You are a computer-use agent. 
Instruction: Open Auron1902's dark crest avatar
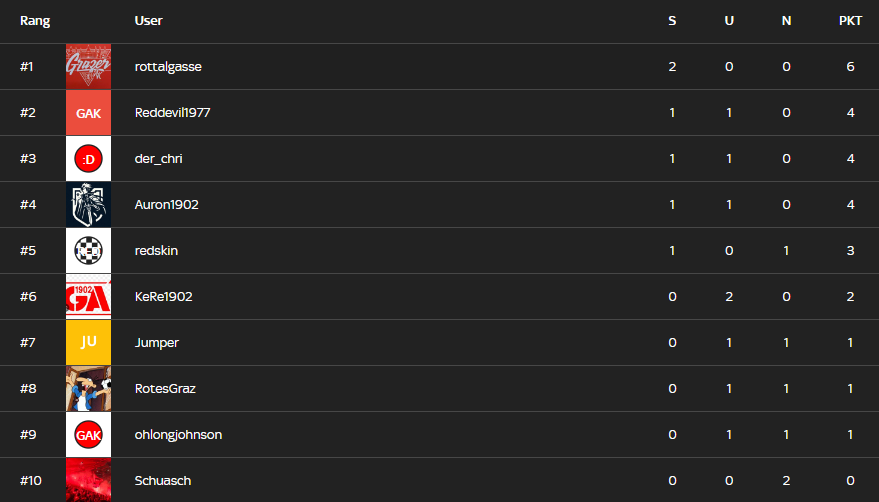(88, 205)
